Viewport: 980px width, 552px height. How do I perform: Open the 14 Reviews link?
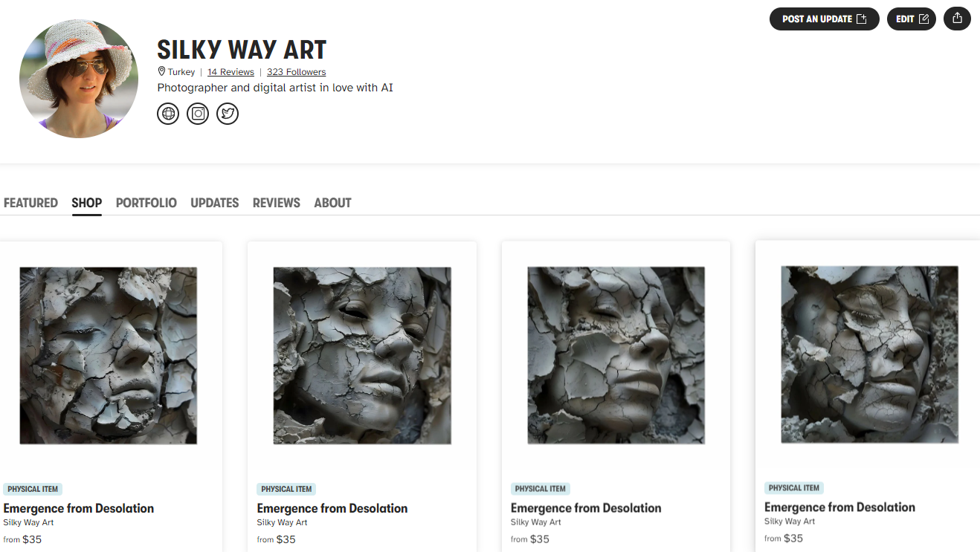click(x=231, y=72)
